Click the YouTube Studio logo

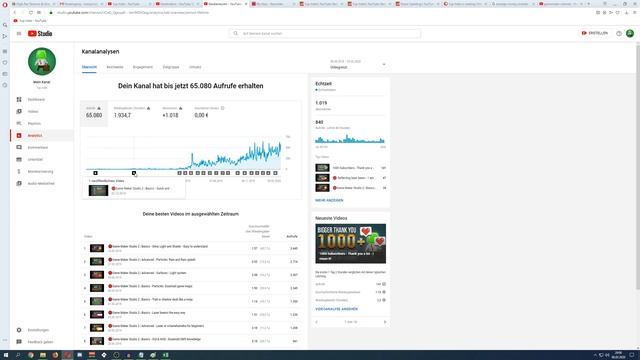click(x=40, y=33)
